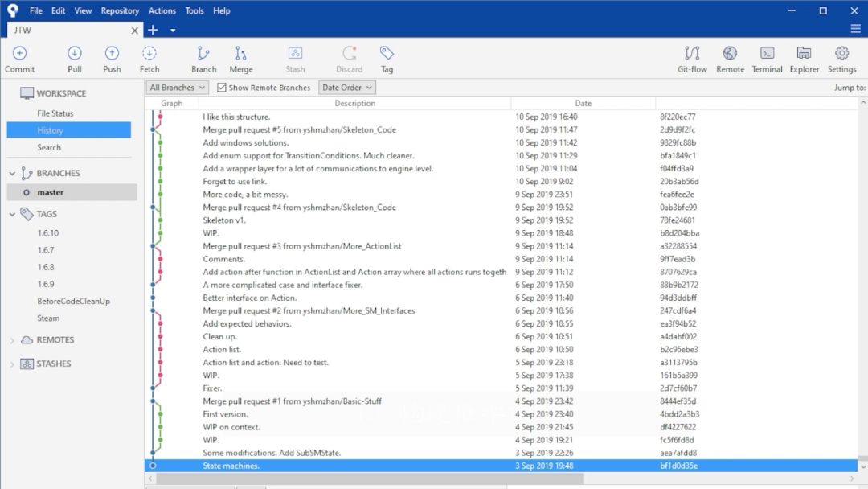Open the Actions menu
Viewport: 868px width, 489px height.
[x=162, y=10]
